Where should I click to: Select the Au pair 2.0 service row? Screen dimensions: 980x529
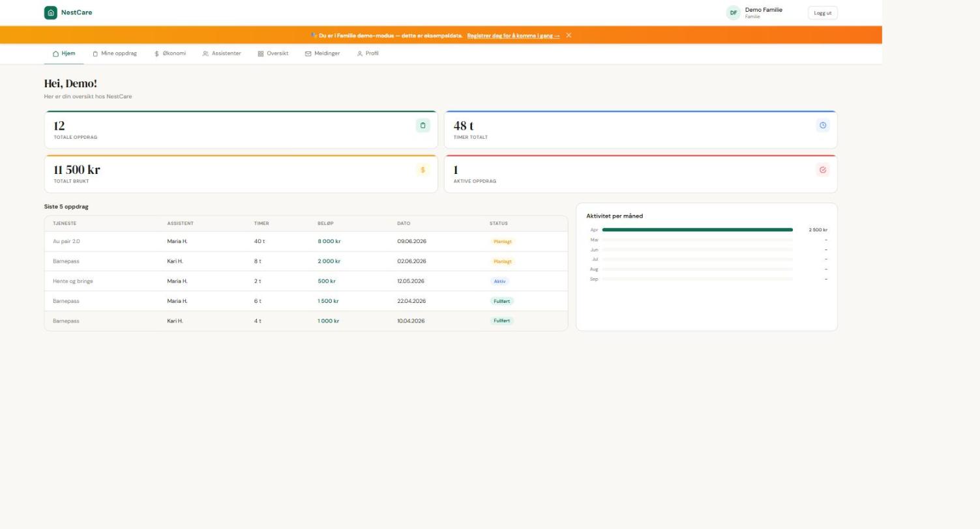coord(306,242)
